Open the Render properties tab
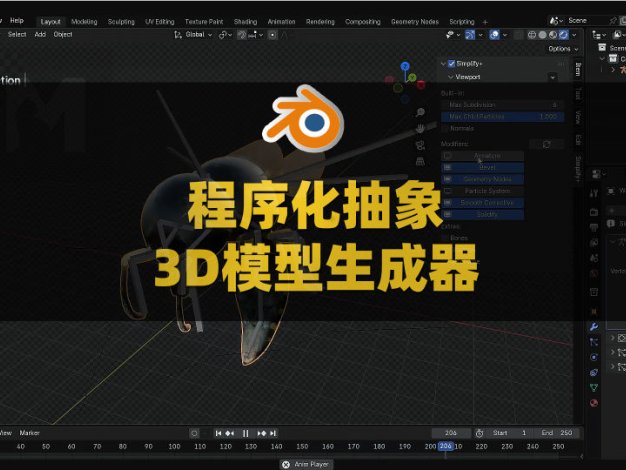626x470 pixels. pyautogui.click(x=594, y=212)
